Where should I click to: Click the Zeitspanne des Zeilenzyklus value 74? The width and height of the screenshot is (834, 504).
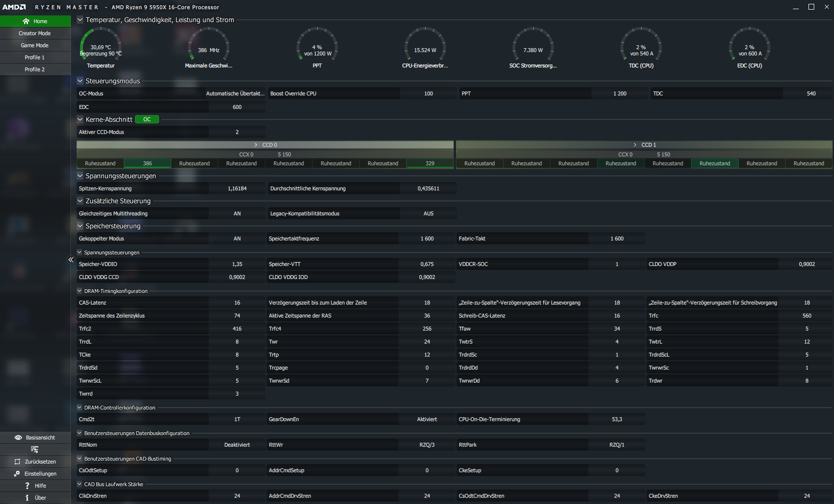click(x=237, y=316)
